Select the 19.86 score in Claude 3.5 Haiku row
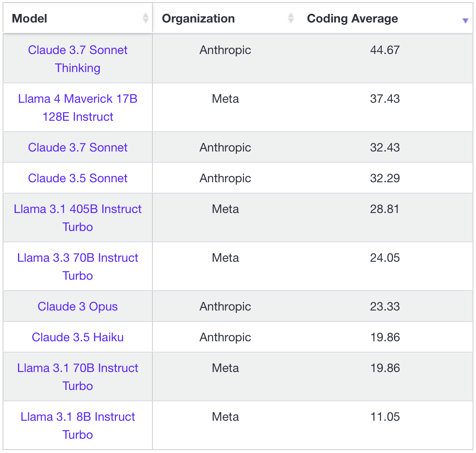Screen dimensions: 476x453 coord(385,337)
